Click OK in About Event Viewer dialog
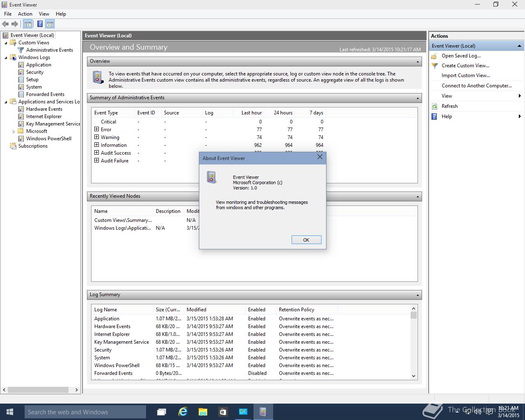 click(306, 240)
